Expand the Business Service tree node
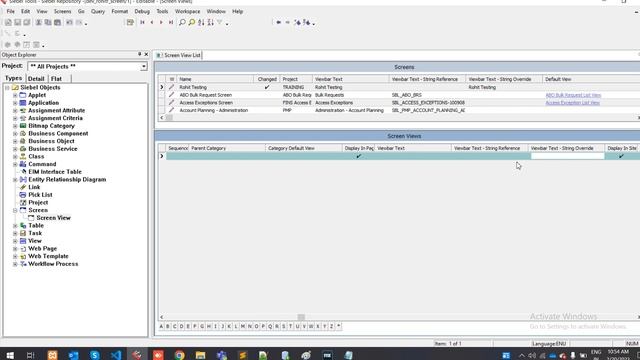The height and width of the screenshot is (360, 640). (15, 149)
